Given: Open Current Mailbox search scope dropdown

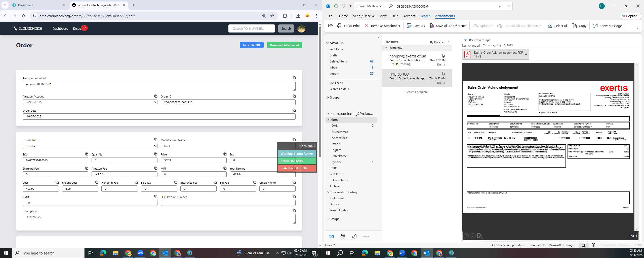Looking at the screenshot, I should pos(369,6).
